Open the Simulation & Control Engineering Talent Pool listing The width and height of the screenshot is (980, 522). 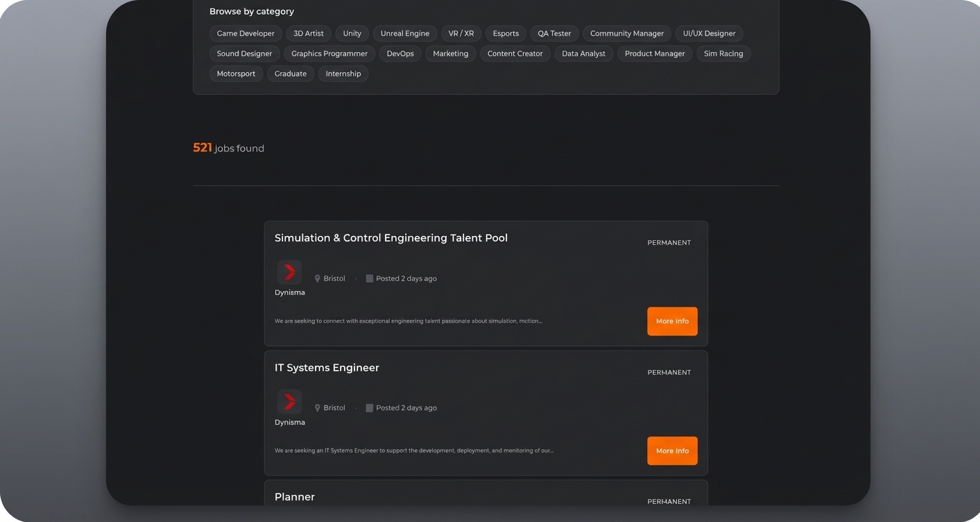pyautogui.click(x=391, y=237)
